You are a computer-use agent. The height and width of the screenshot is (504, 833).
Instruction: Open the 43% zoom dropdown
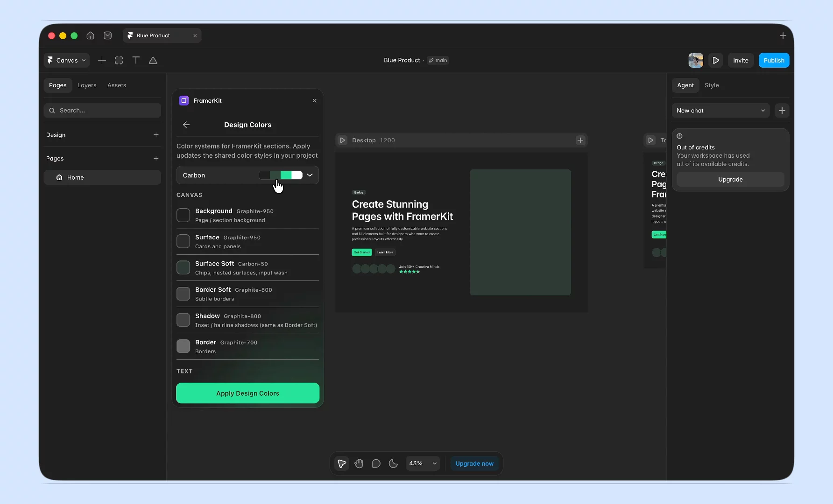423,463
